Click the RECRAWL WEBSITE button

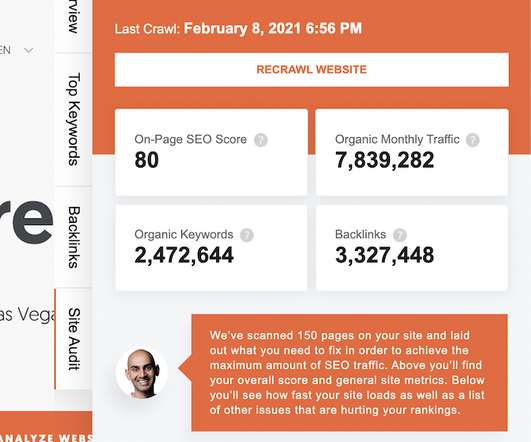312,70
